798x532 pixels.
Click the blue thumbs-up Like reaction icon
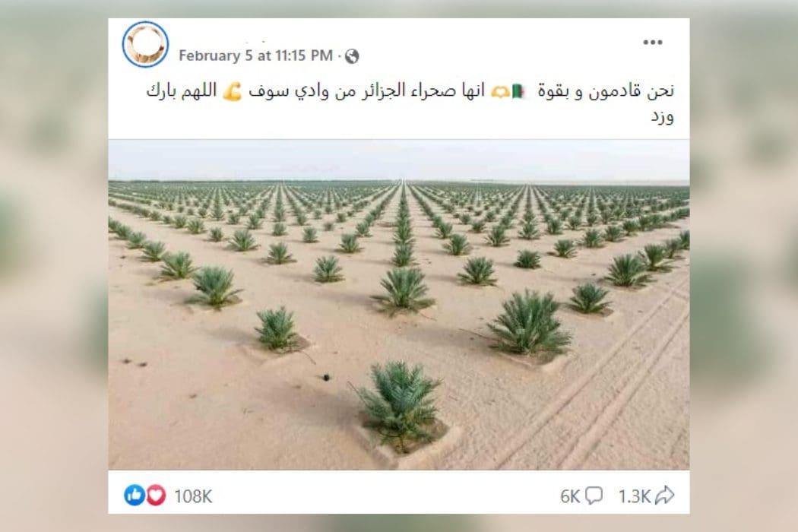click(x=135, y=495)
